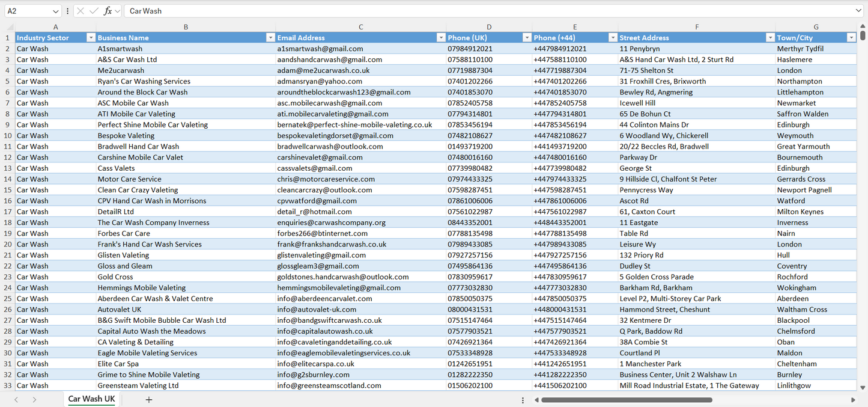Viewport: 868px width, 407px height.
Task: Click the Name Box showing A2
Action: click(27, 11)
